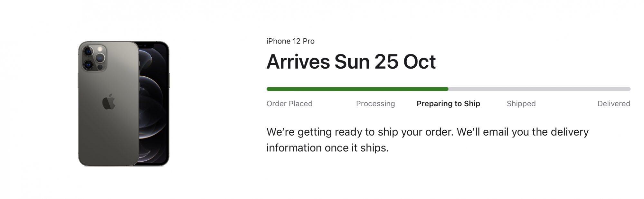Select the 'Processing' status step

[375, 104]
